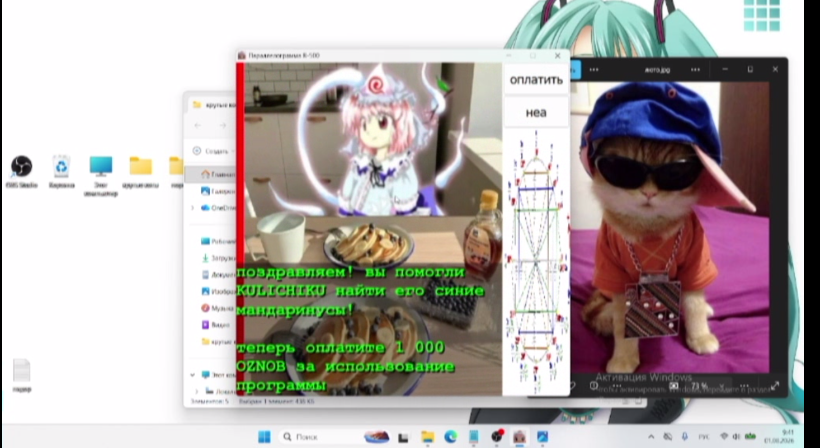The width and height of the screenshot is (820, 448).
Task: Click the cat photo in Photos viewer
Action: click(669, 227)
